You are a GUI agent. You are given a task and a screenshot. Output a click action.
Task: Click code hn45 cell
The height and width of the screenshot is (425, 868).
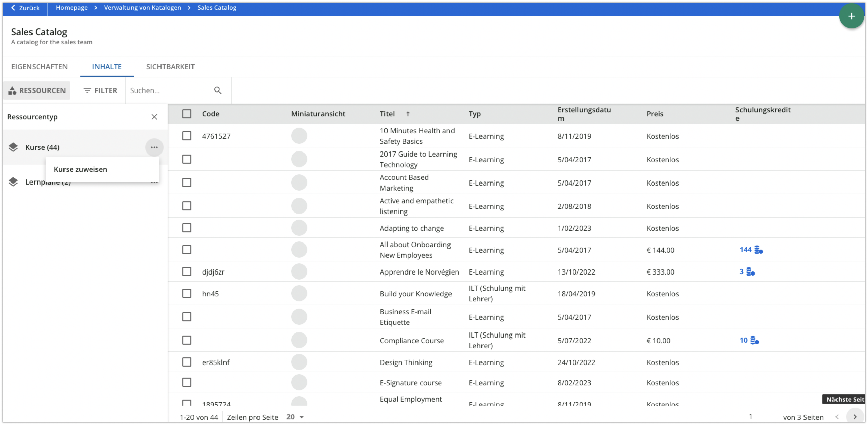tap(210, 294)
